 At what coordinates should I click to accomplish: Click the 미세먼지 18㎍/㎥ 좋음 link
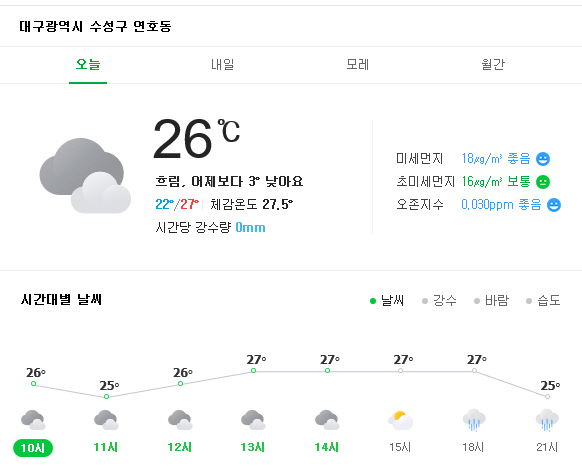click(496, 159)
